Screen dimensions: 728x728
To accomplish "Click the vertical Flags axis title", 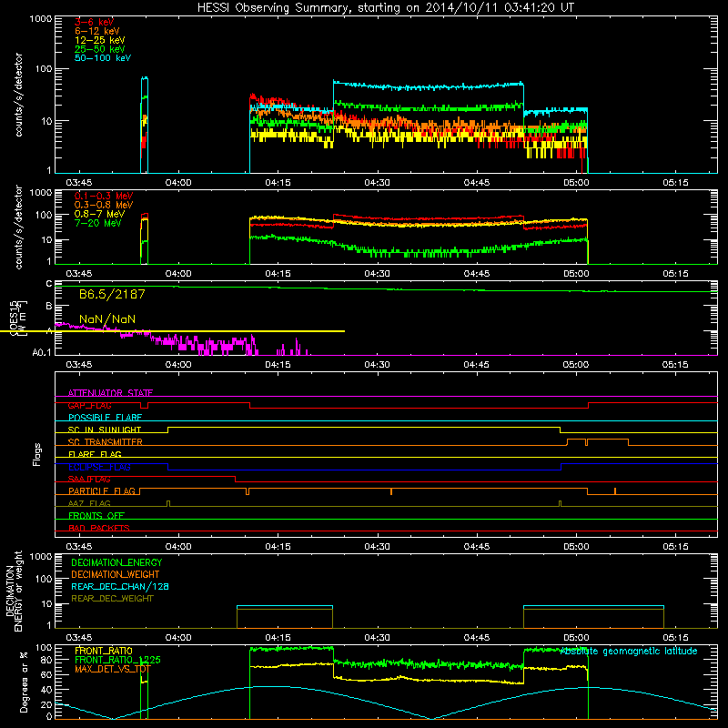I will point(37,454).
